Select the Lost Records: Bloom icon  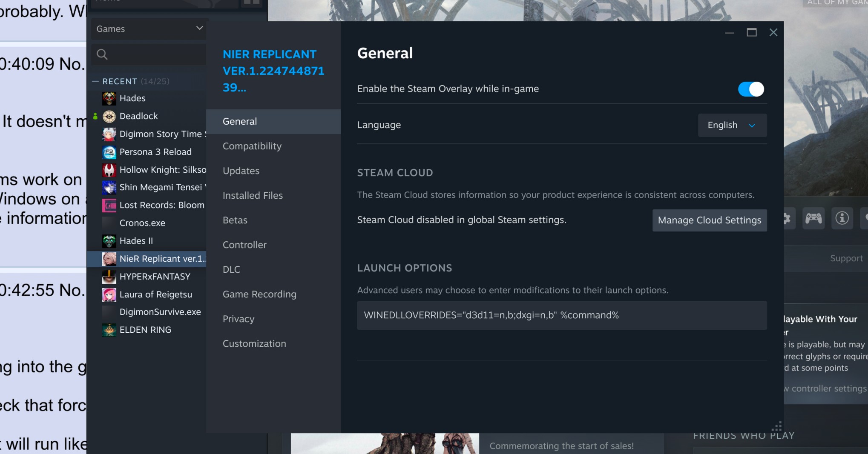[x=109, y=205]
